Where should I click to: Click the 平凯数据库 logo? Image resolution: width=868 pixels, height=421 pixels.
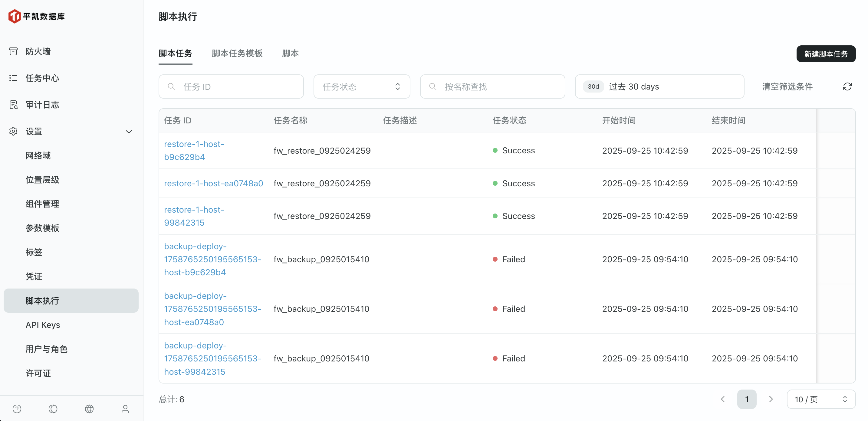(36, 16)
